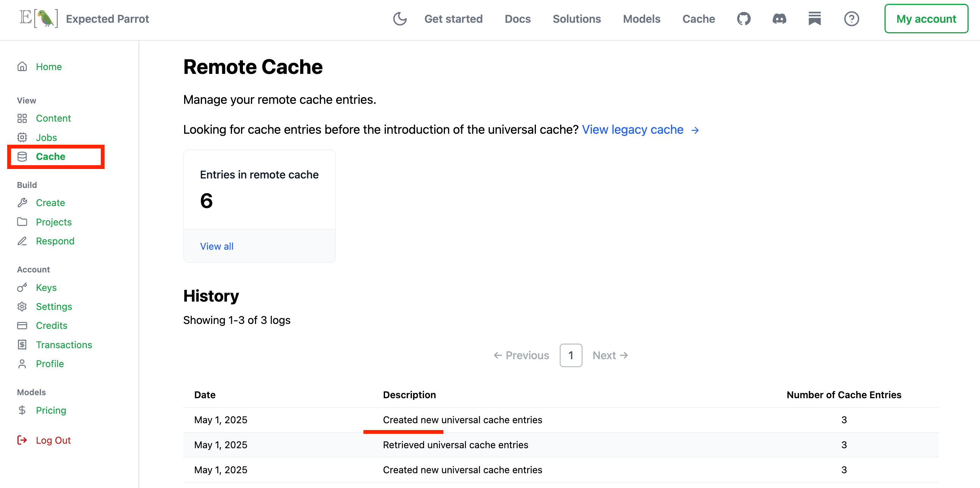The image size is (980, 488).
Task: Open the Discord icon link
Action: tap(779, 19)
